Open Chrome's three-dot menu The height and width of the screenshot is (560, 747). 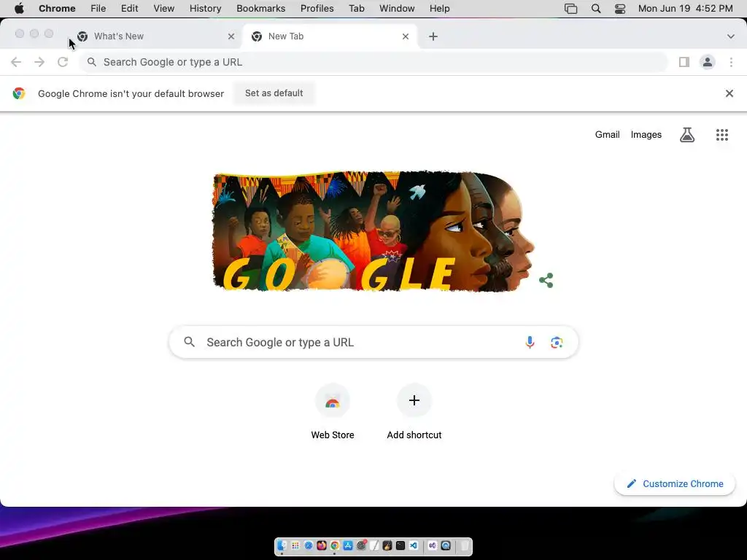pyautogui.click(x=731, y=62)
